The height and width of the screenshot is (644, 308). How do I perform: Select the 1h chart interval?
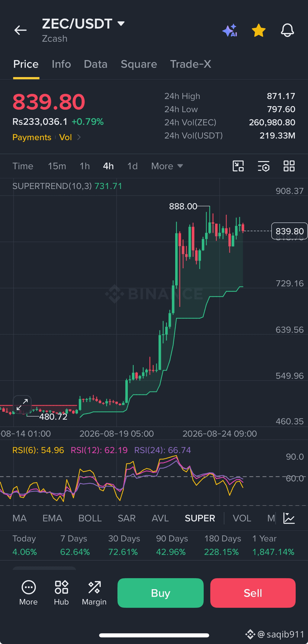[85, 166]
